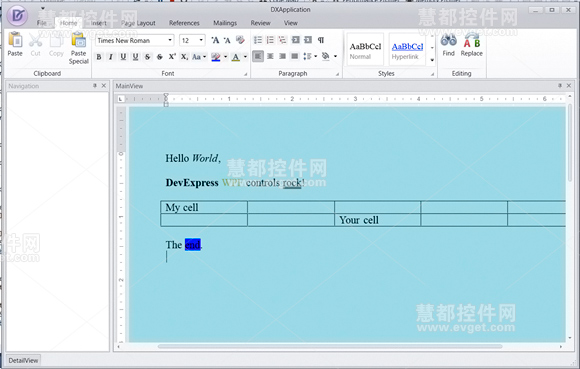Open the Font dialog launcher
This screenshot has width=580, height=369.
tap(246, 74)
